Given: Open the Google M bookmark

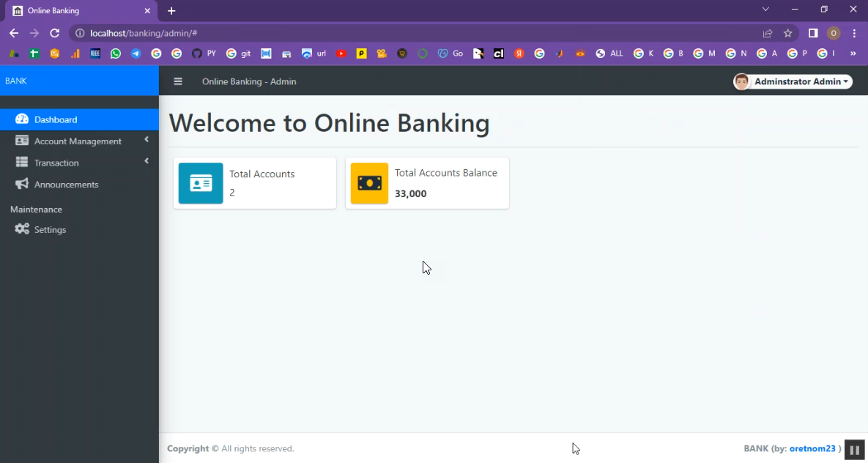Looking at the screenshot, I should click(x=704, y=53).
